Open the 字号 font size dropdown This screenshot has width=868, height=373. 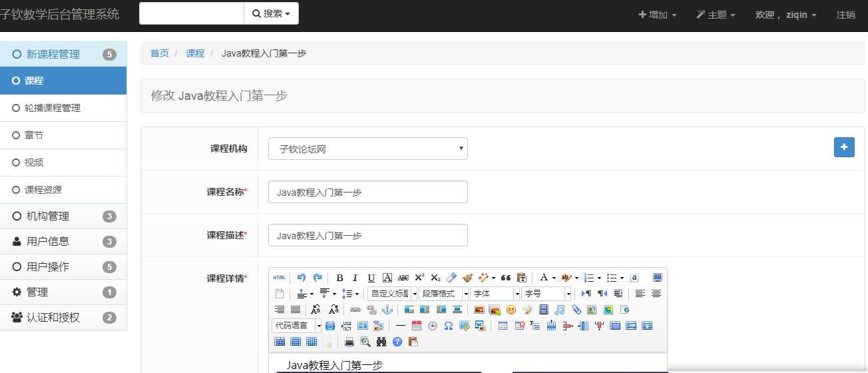tap(546, 294)
